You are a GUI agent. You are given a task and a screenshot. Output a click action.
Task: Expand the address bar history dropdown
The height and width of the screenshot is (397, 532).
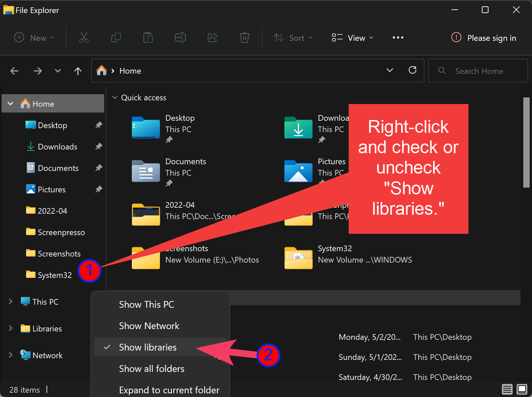click(x=390, y=70)
